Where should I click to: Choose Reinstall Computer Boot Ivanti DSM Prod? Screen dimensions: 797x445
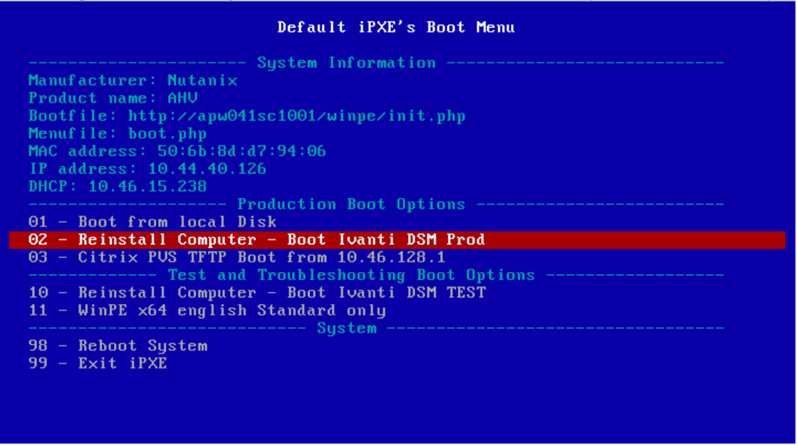[397, 240]
